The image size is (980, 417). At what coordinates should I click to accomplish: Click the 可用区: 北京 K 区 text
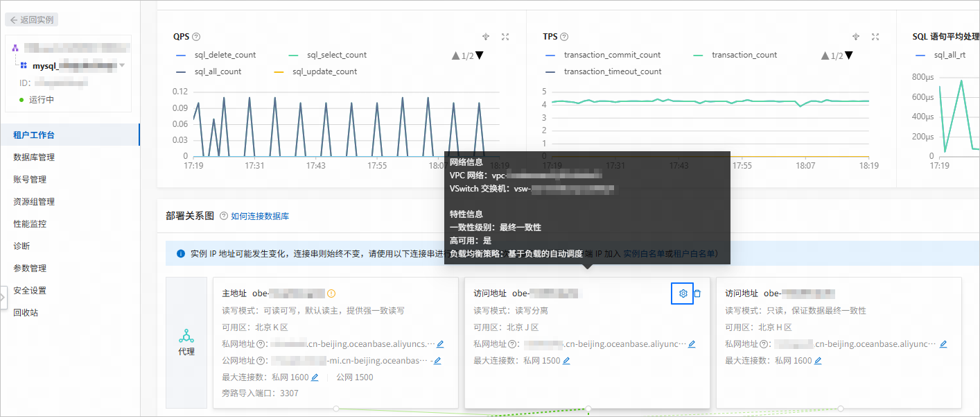254,327
